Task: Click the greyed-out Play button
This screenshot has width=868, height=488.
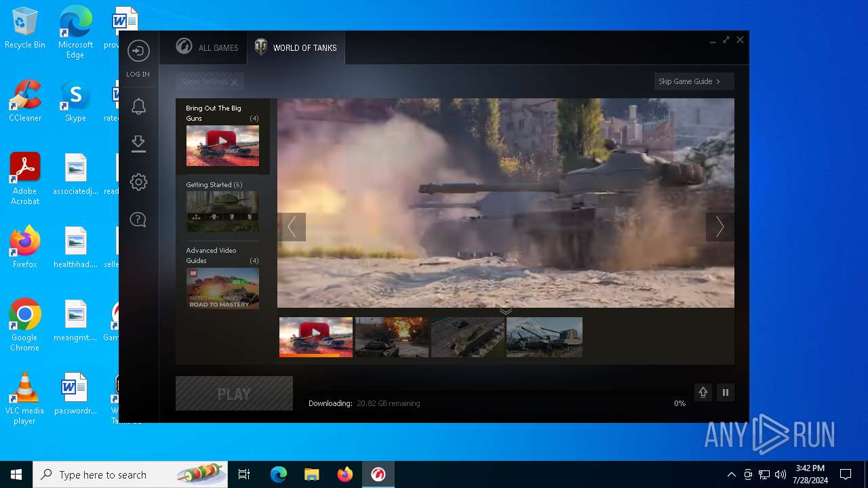Action: (234, 394)
